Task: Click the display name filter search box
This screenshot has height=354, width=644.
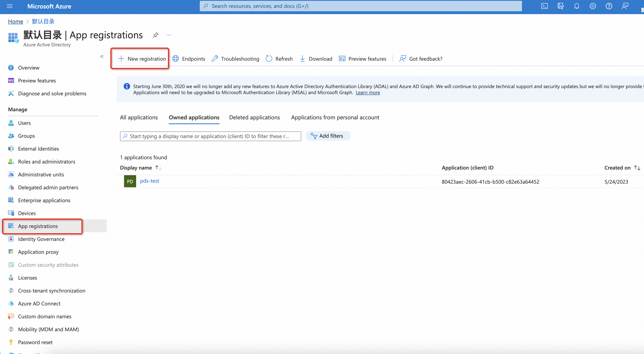Action: (x=210, y=136)
